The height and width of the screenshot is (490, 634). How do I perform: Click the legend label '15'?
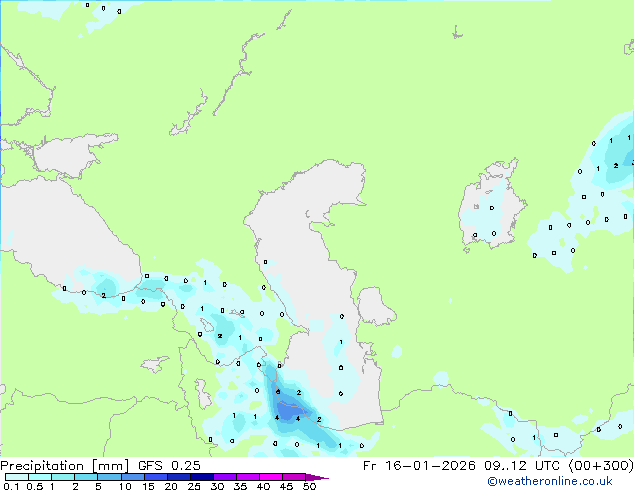pyautogui.click(x=148, y=486)
